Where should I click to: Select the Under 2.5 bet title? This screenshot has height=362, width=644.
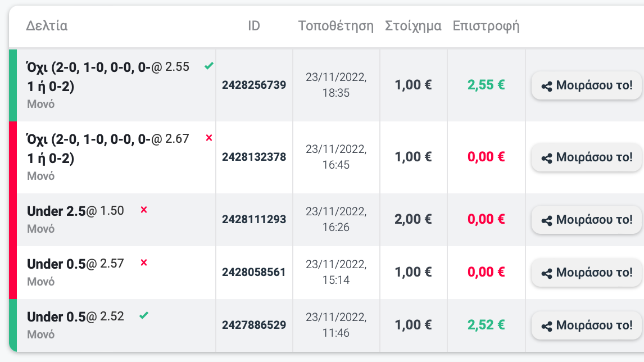56,211
